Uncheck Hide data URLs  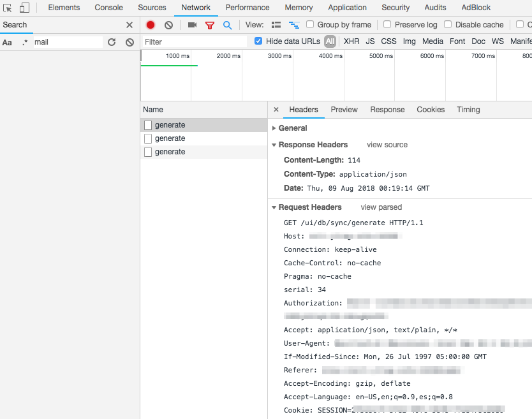coord(258,41)
